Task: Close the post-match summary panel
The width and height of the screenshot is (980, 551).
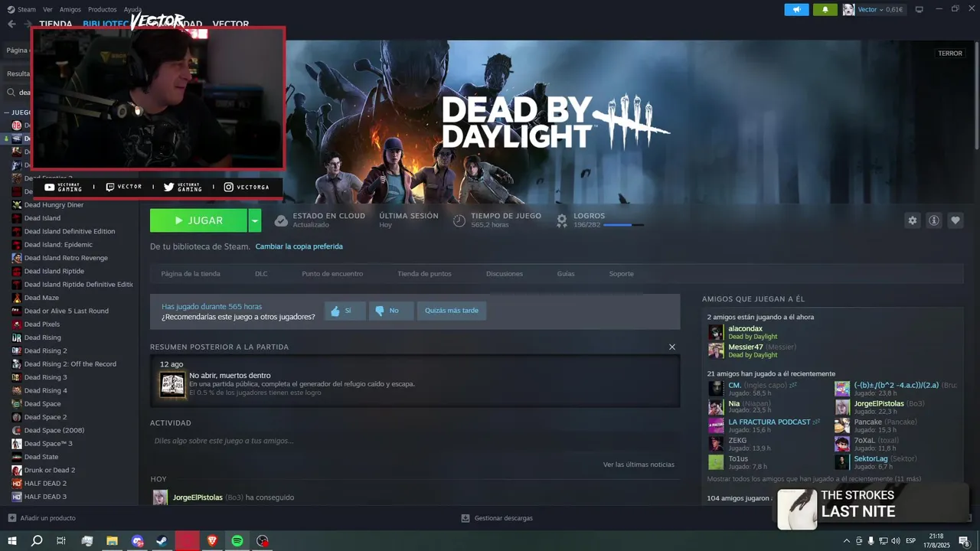Action: pos(672,347)
